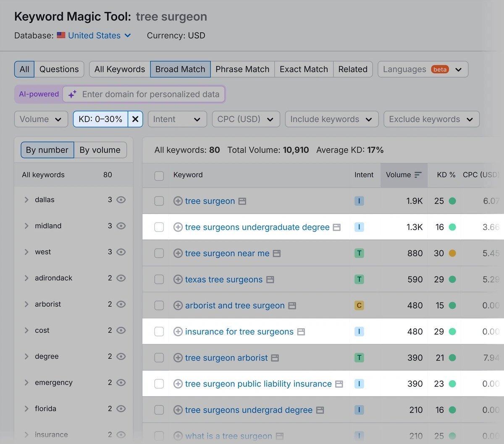Image resolution: width=504 pixels, height=444 pixels.
Task: Add 'tree surgeon arborist' via plus icon
Action: tap(178, 358)
